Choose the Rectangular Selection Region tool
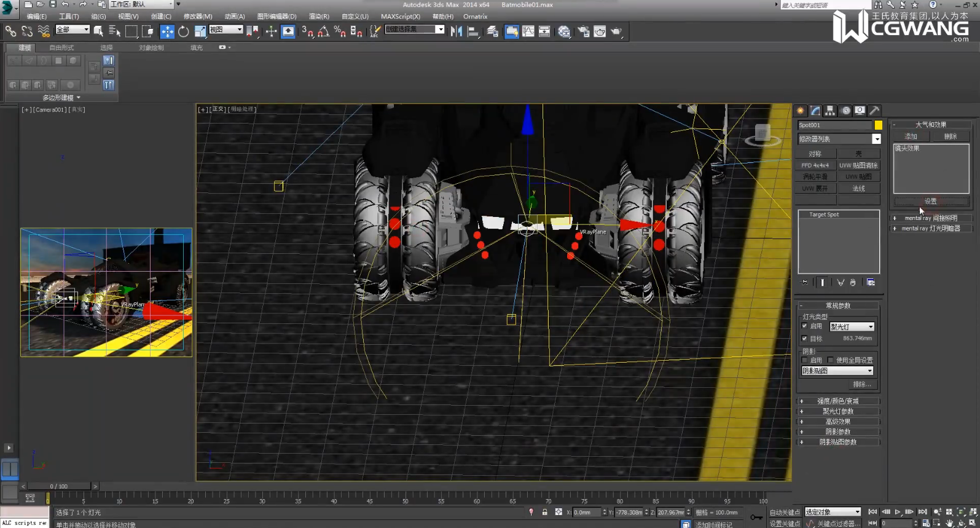The height and width of the screenshot is (528, 980). click(x=131, y=31)
